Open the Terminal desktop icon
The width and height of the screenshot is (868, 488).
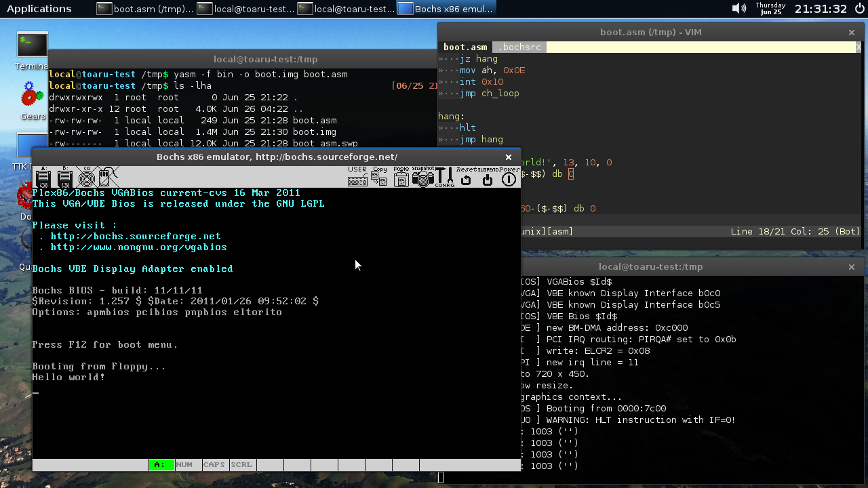(x=32, y=51)
